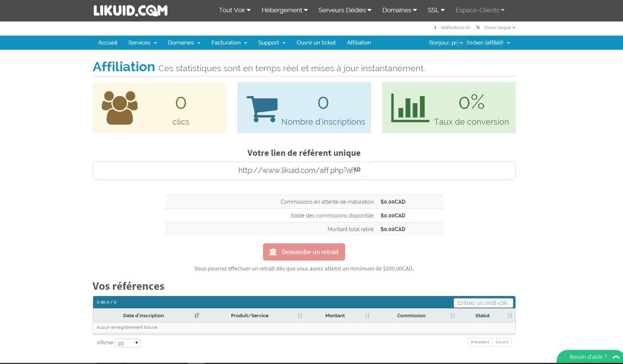Viewport: 623px width, 364px height.
Task: Click the Notifications (0) link
Action: click(455, 27)
